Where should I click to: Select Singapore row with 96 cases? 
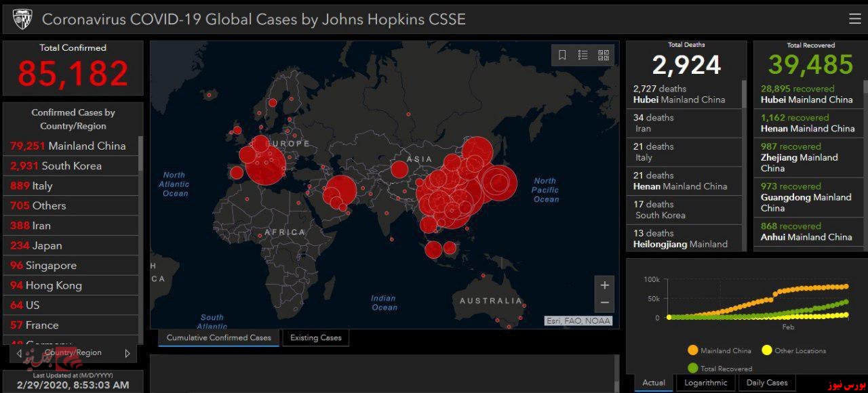click(71, 266)
